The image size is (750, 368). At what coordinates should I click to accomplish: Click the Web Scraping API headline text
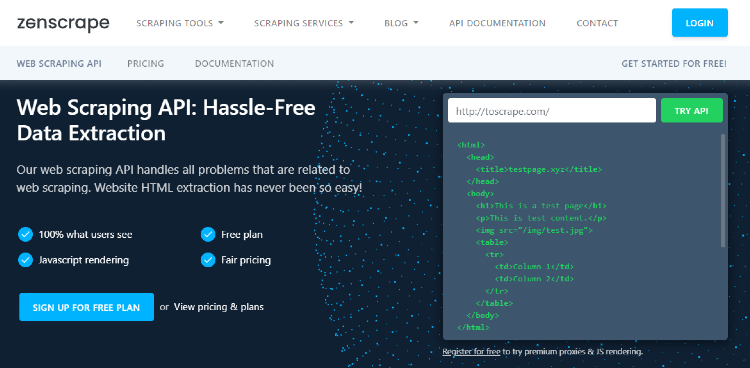(x=166, y=120)
